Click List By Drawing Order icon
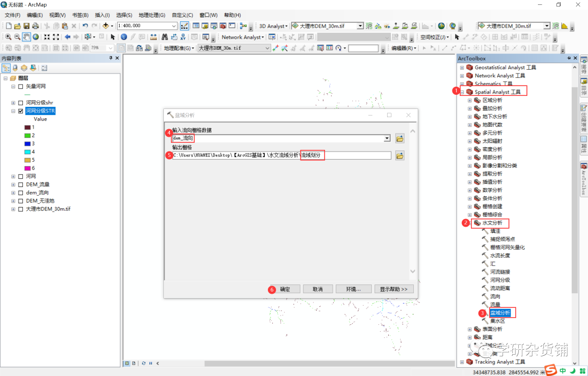The height and width of the screenshot is (376, 588). (x=6, y=68)
